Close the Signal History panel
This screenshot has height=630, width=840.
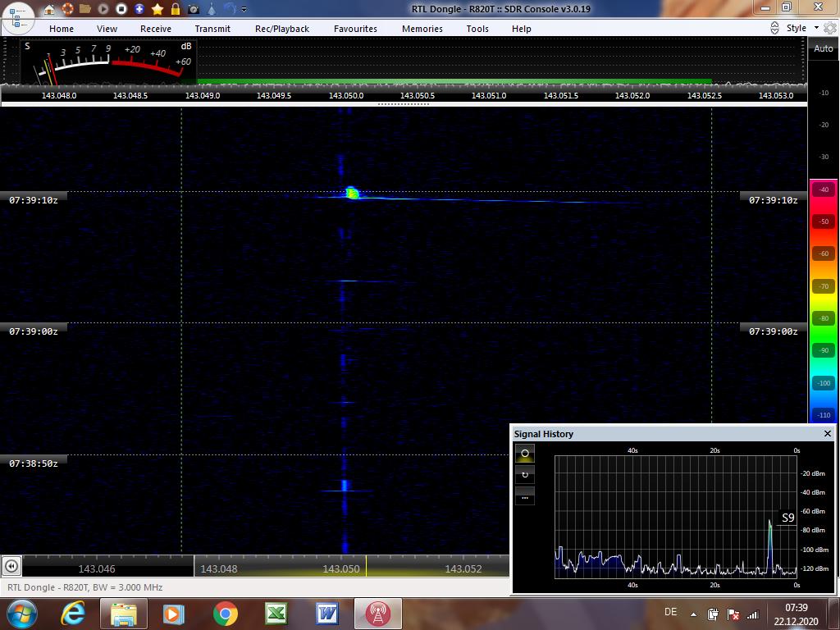(x=828, y=433)
